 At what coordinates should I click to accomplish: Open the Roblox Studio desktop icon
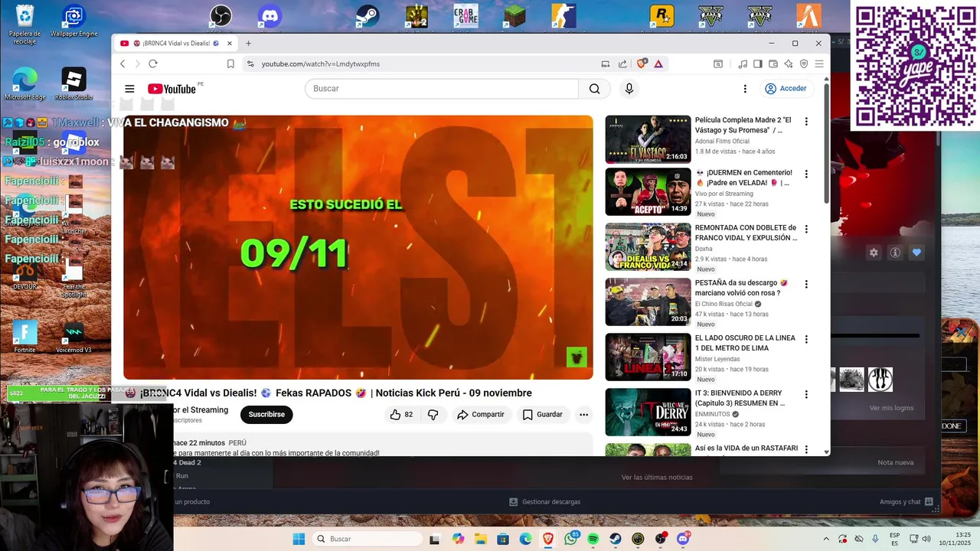click(73, 84)
